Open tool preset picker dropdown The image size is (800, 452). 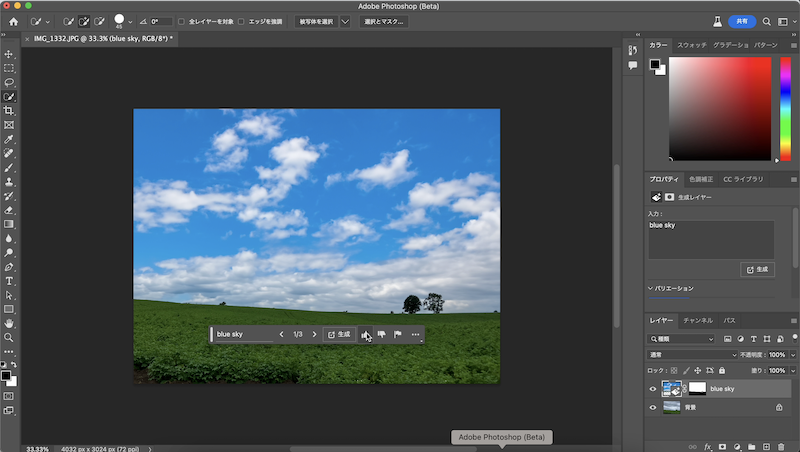point(47,21)
